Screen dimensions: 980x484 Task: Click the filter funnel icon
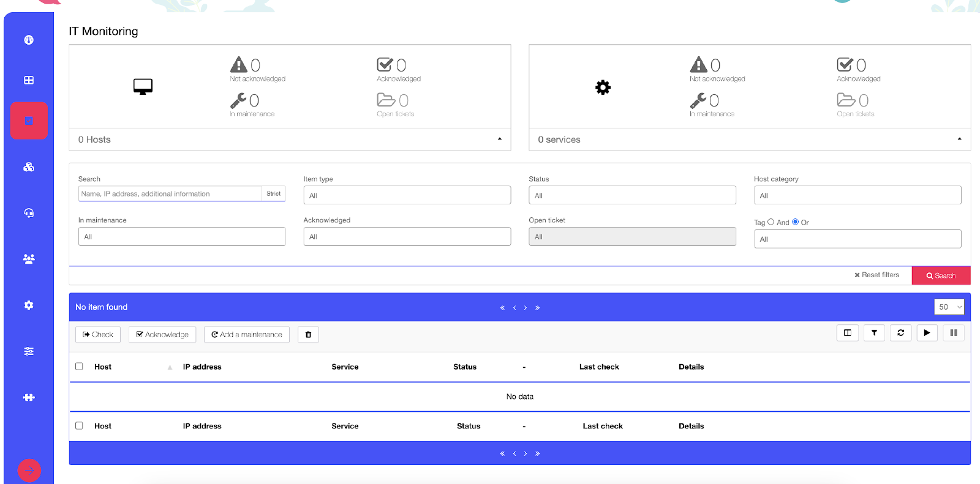pyautogui.click(x=874, y=333)
